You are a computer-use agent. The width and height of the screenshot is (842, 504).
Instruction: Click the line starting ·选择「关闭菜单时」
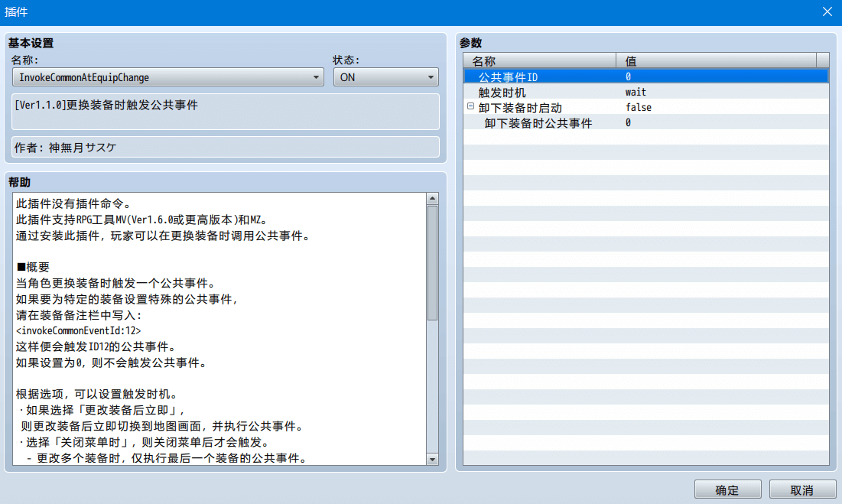click(x=145, y=442)
